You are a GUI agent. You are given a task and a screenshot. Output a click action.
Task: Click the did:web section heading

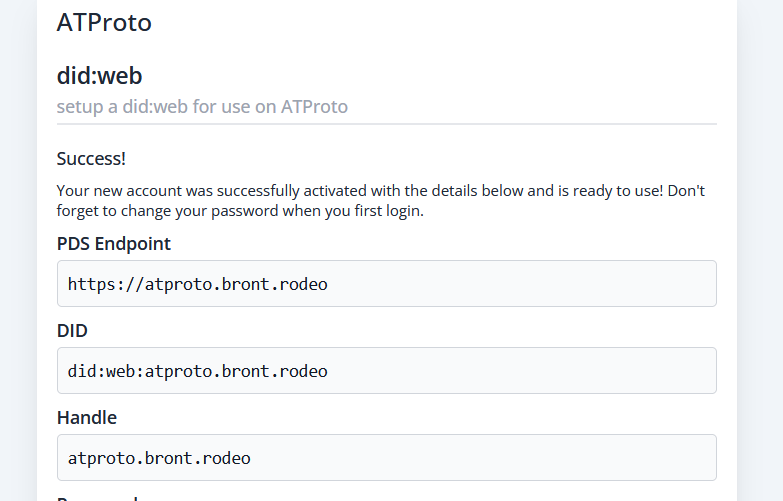100,76
